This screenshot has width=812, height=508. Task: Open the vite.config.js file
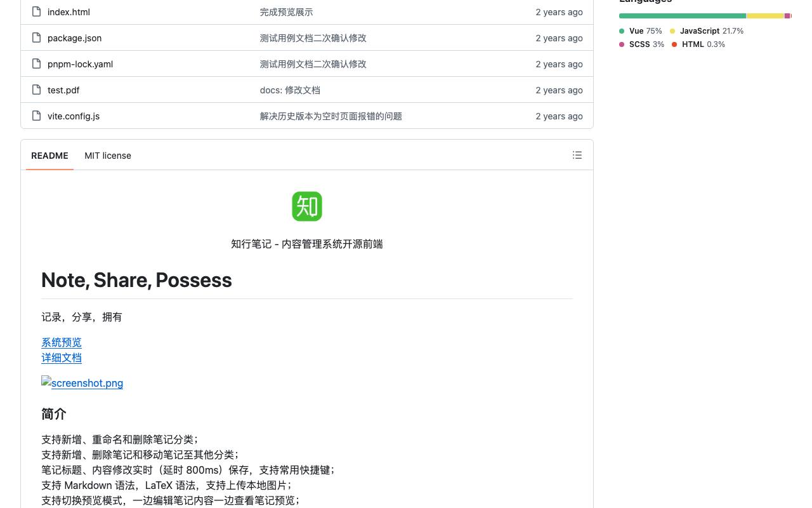tap(74, 116)
